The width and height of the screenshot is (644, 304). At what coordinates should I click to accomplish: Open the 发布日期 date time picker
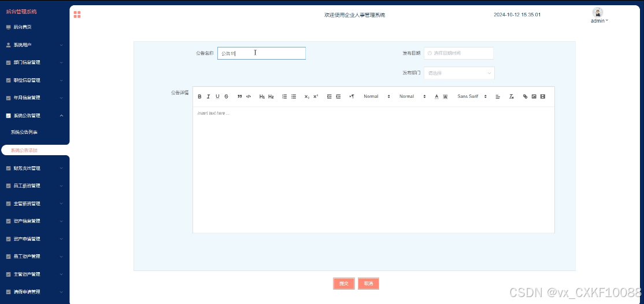pos(458,53)
